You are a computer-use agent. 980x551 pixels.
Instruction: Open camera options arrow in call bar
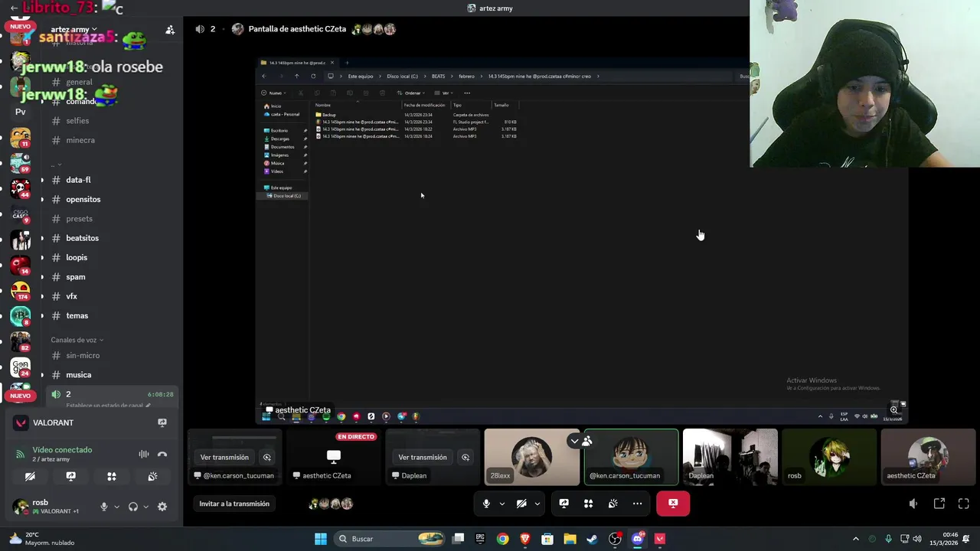click(537, 504)
